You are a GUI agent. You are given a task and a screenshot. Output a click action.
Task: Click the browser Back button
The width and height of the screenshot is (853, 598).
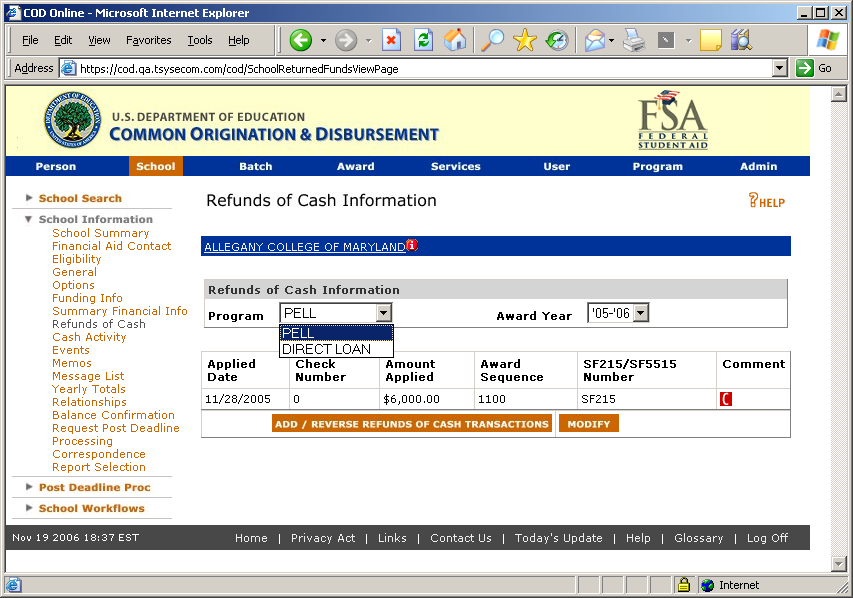tap(301, 40)
